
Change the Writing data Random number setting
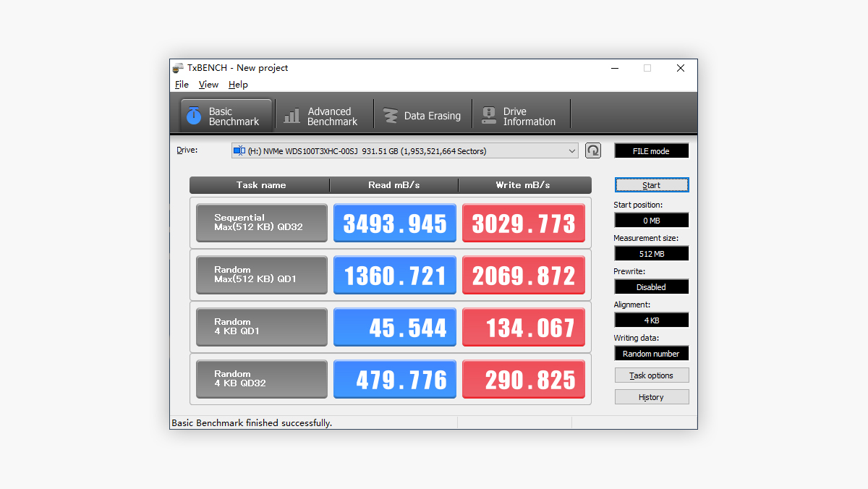pyautogui.click(x=651, y=354)
